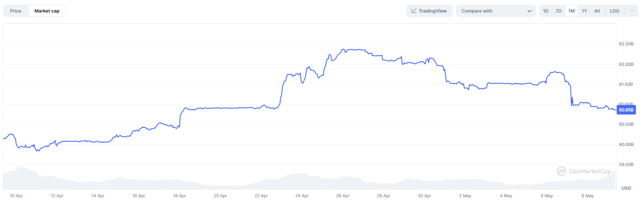Toggle LOG scale on chart
Screen dimensions: 644x207
tap(614, 11)
